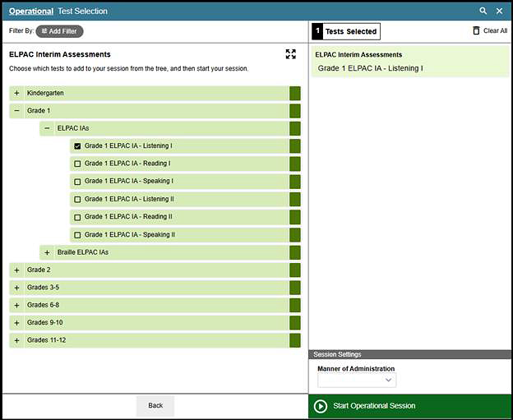Viewport: 513px width, 420px height.
Task: Expand the Braille ELPAC IAs node
Action: [x=47, y=252]
